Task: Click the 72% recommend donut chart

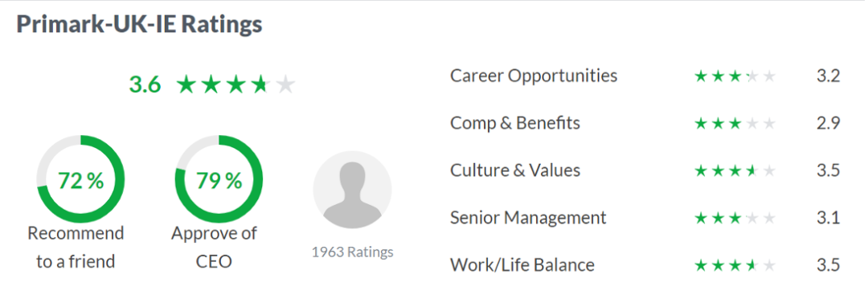Action: coord(81,179)
